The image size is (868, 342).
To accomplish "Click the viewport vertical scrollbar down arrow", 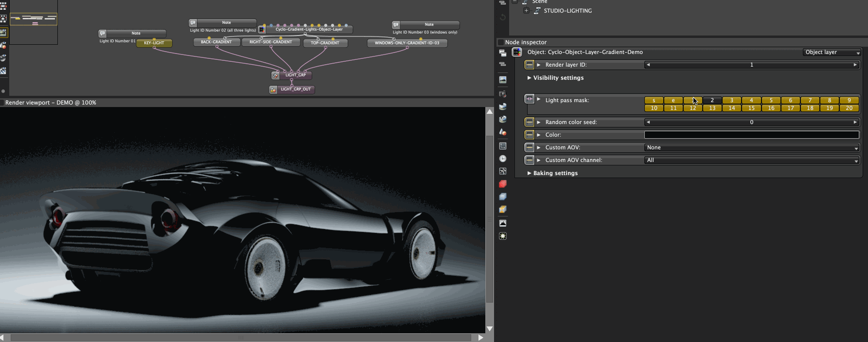I will pos(490,329).
